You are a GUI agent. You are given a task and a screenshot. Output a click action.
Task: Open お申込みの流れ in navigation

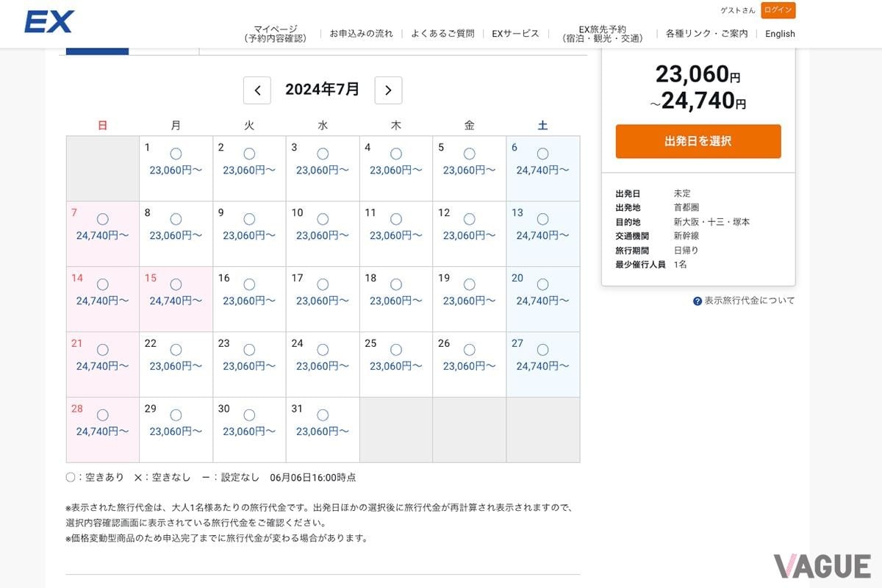[361, 34]
